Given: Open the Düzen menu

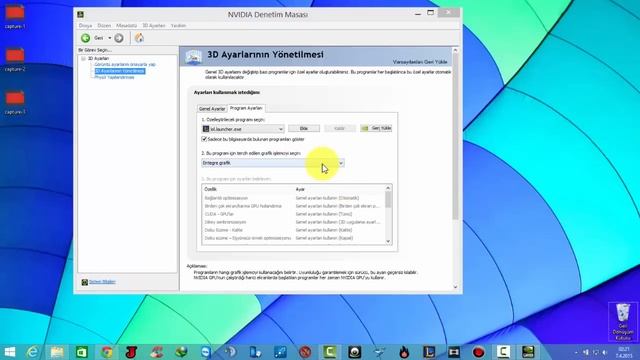Looking at the screenshot, I should click(x=104, y=25).
